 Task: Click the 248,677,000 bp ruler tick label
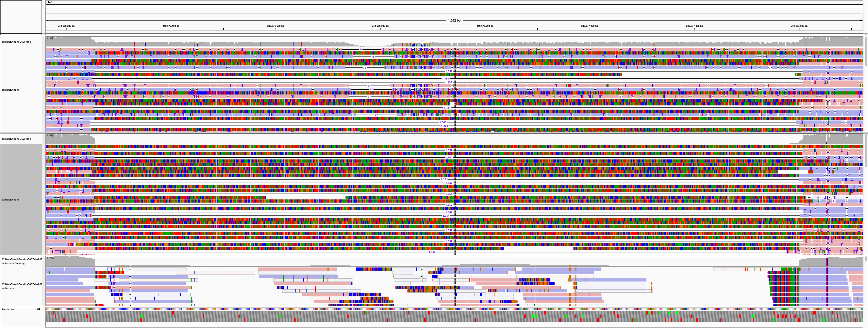pyautogui.click(x=485, y=26)
